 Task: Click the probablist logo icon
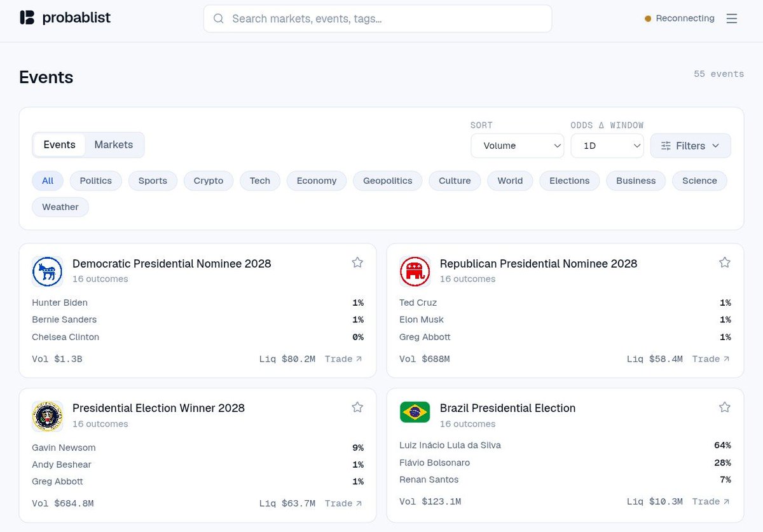[x=27, y=18]
